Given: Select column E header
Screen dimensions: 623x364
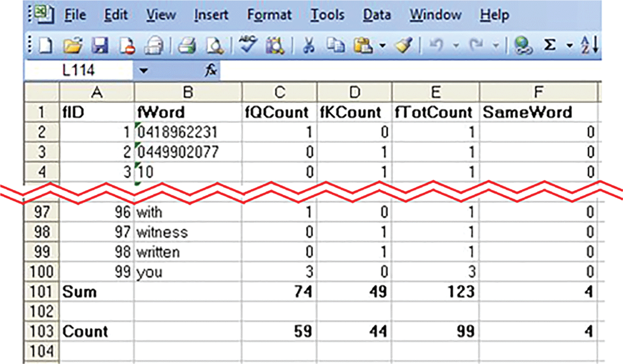Looking at the screenshot, I should tap(435, 92).
